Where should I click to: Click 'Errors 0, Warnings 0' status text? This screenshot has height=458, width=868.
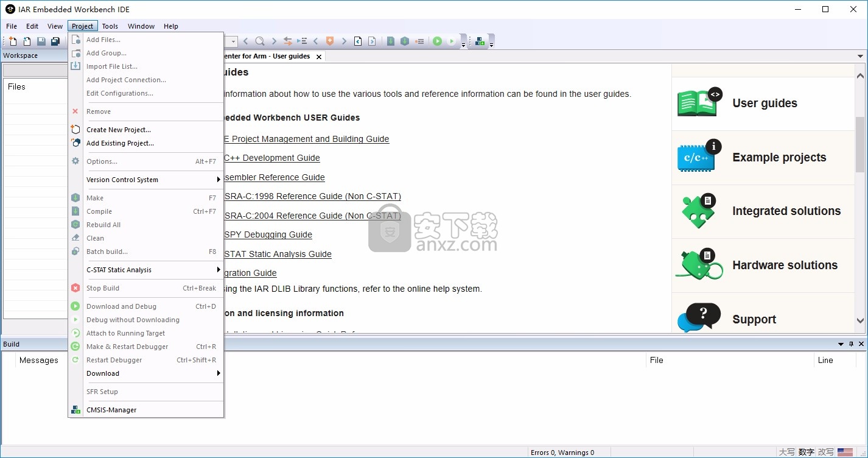coord(562,453)
